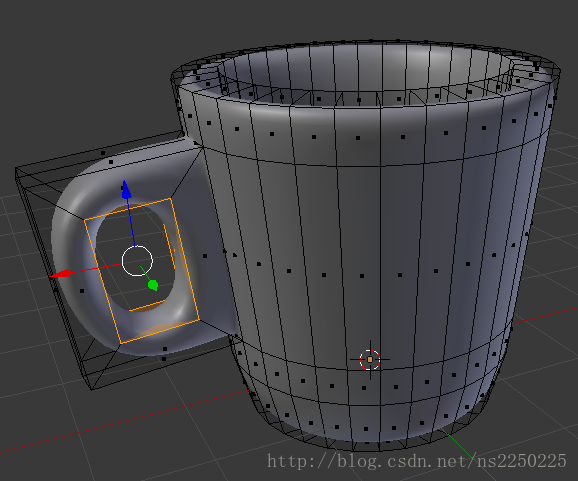
Task: Click the blue Z-axis gizmo arrow
Action: tap(126, 190)
